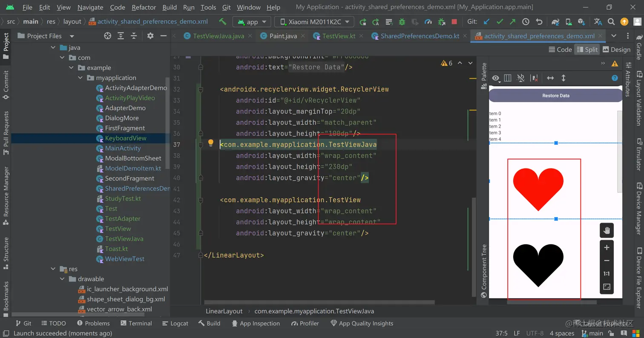The height and width of the screenshot is (338, 644).
Task: Open the app run configuration dropdown
Action: (x=252, y=22)
